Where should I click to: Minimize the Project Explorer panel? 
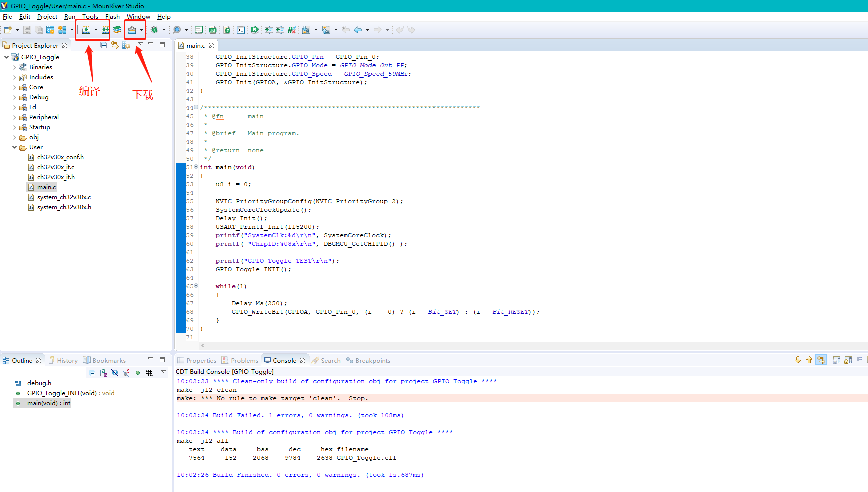click(x=151, y=44)
